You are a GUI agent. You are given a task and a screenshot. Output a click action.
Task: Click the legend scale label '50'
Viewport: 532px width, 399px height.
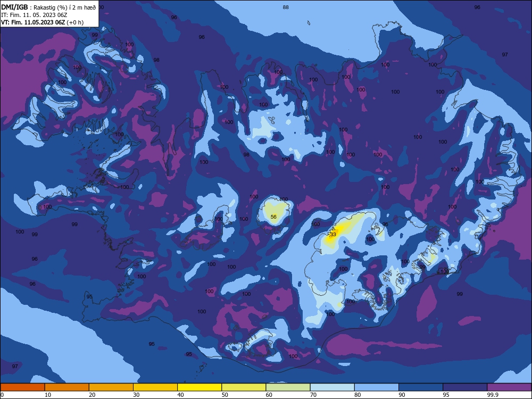[225, 395]
